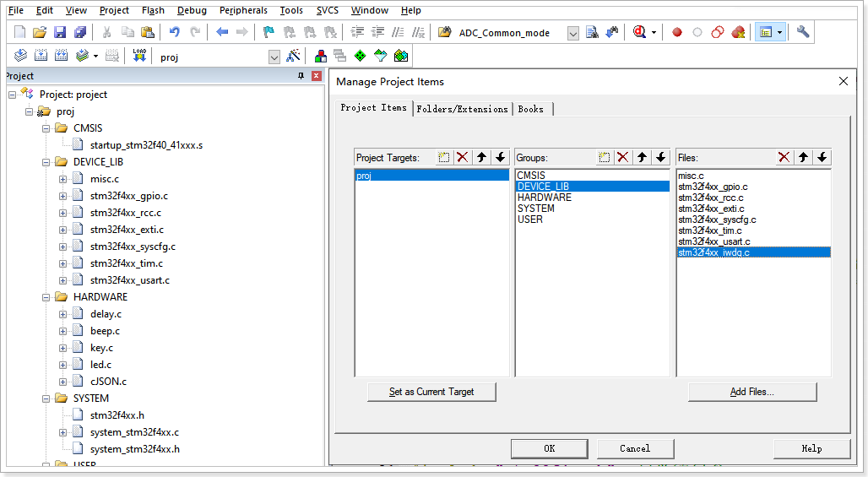Close the Manage Project Items dialog
The height and width of the screenshot is (477, 868).
pos(843,81)
